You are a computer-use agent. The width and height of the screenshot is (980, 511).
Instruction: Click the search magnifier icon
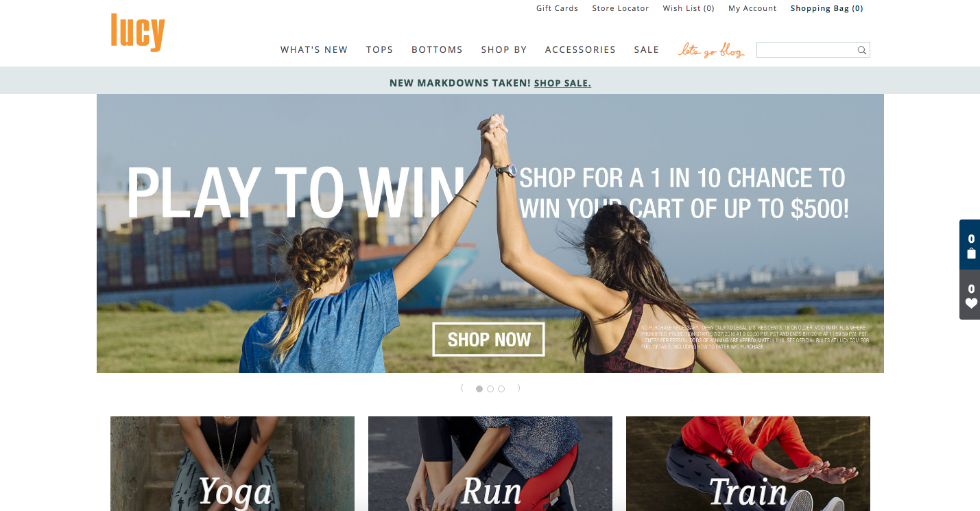click(862, 50)
